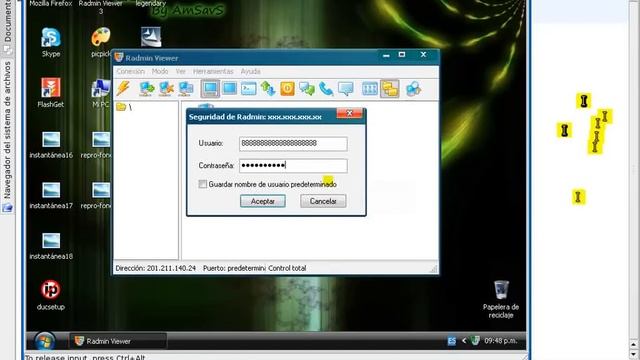Switch to Navegador del sistema de archivos side tab
Screen dimensions: 640x360
tap(7, 136)
